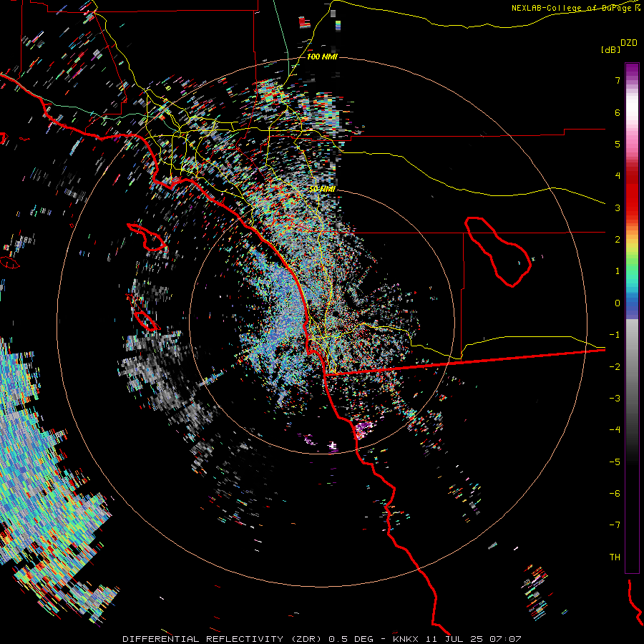The image size is (644, 644).
Task: Click the legend value 6
Action: pyautogui.click(x=618, y=112)
